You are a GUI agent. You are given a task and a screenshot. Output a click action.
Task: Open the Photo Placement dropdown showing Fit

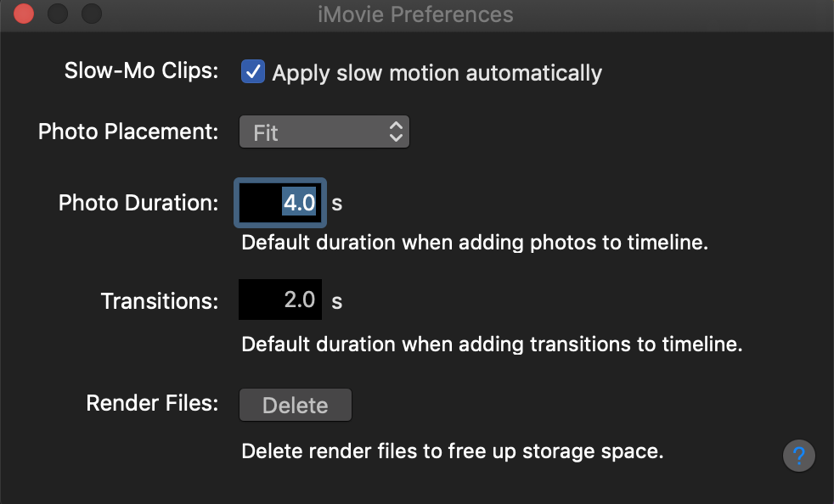pyautogui.click(x=324, y=132)
